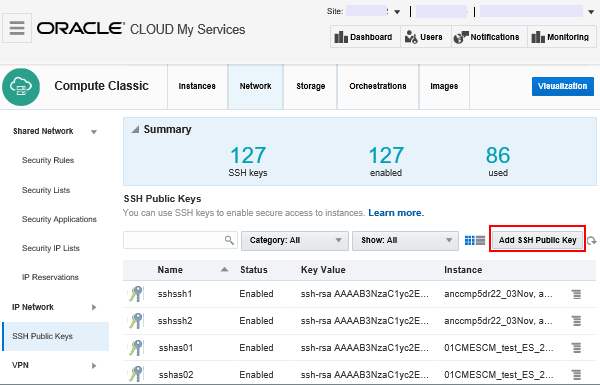Image resolution: width=600 pixels, height=385 pixels.
Task: Switch to the Storage tab
Action: [x=310, y=86]
